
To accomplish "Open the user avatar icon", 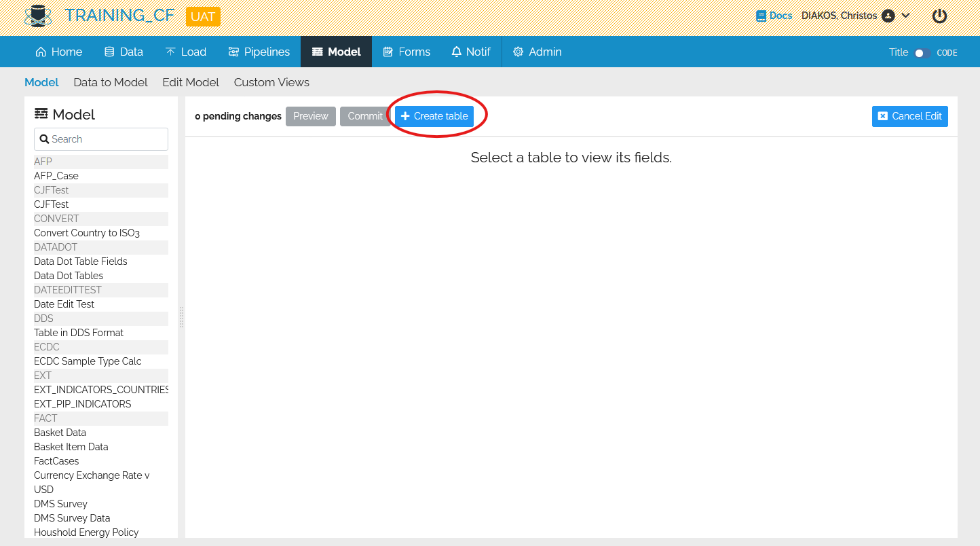I will click(888, 15).
